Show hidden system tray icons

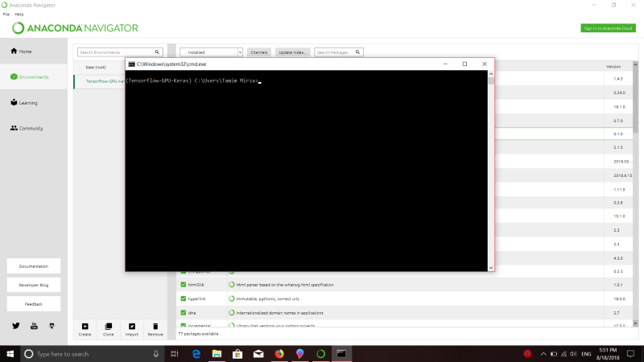[x=543, y=354]
